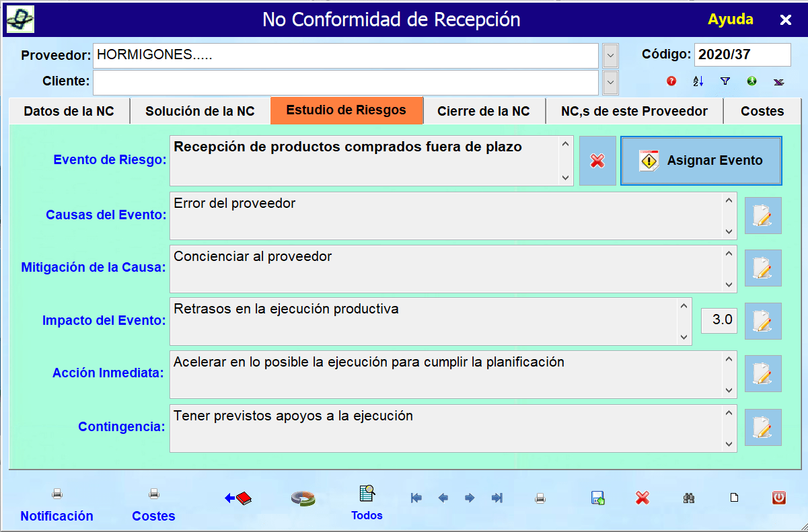Click the Notificación label
This screenshot has width=808, height=532.
coord(57,516)
